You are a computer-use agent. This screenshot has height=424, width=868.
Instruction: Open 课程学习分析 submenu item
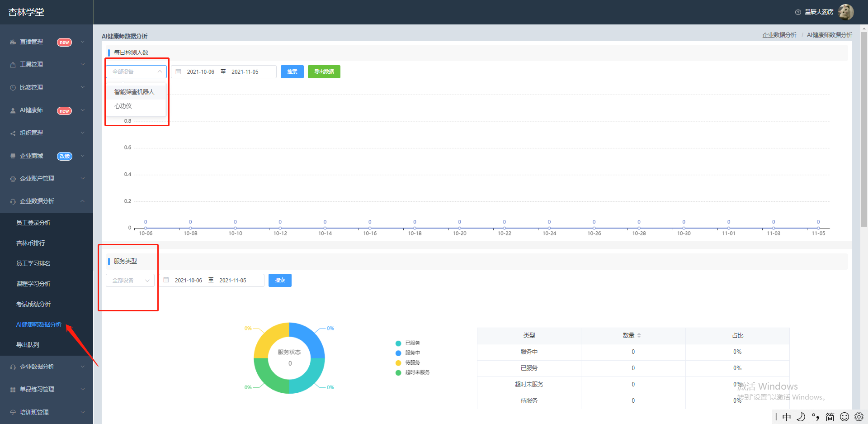[33, 284]
